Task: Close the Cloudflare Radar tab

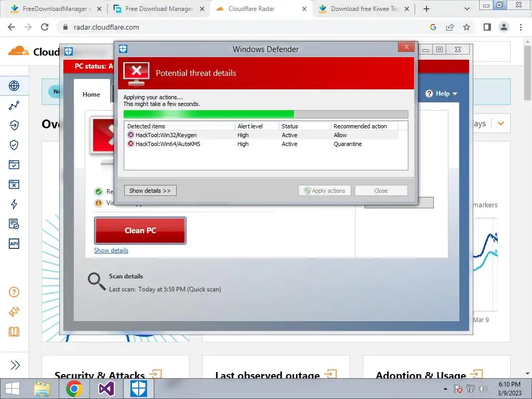Action: point(304,9)
